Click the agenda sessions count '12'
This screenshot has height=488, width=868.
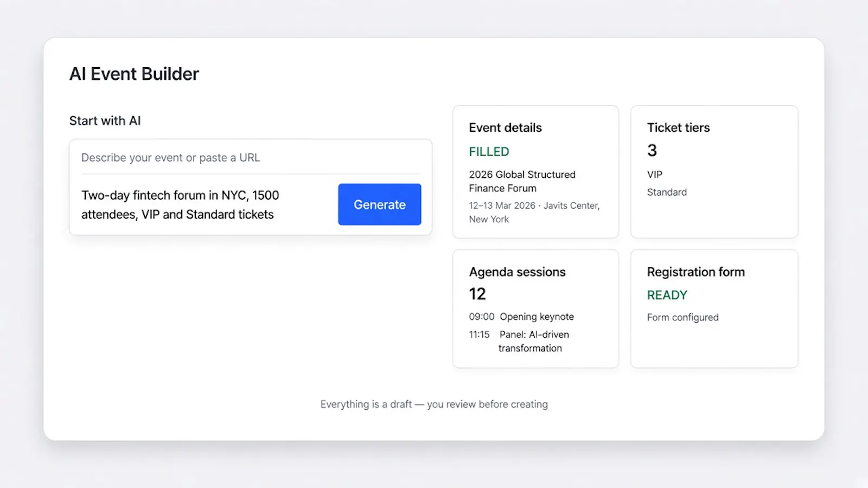(x=477, y=294)
